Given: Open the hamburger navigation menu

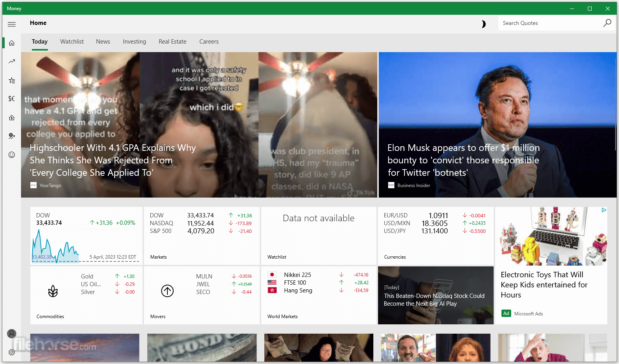Looking at the screenshot, I should coord(12,24).
